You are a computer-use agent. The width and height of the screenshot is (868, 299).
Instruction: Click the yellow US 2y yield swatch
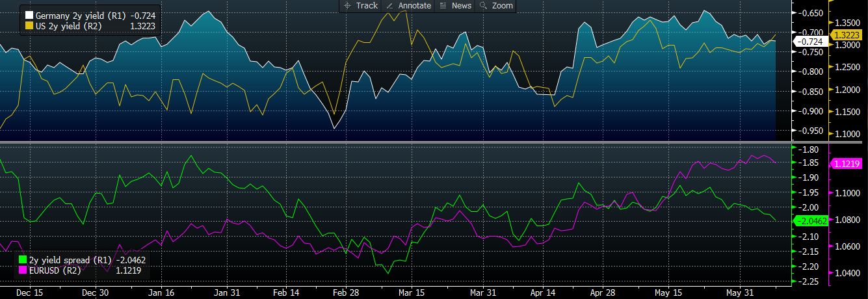(x=29, y=27)
